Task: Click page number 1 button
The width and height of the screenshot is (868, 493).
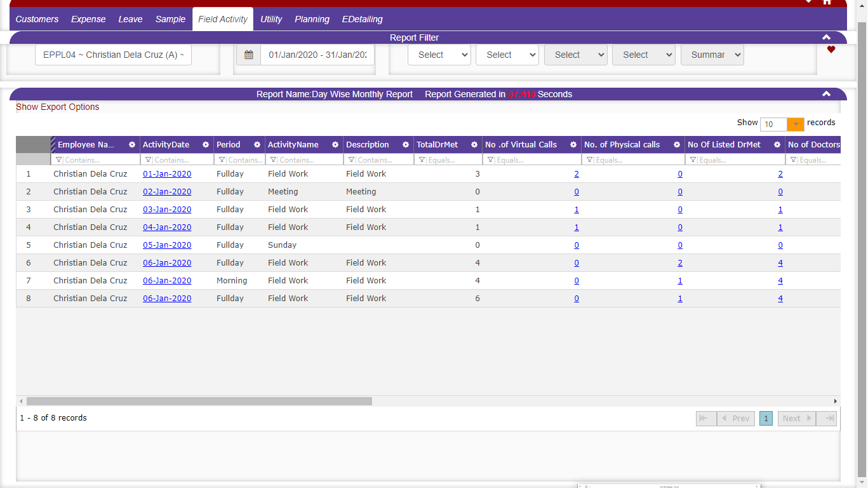Action: click(766, 419)
